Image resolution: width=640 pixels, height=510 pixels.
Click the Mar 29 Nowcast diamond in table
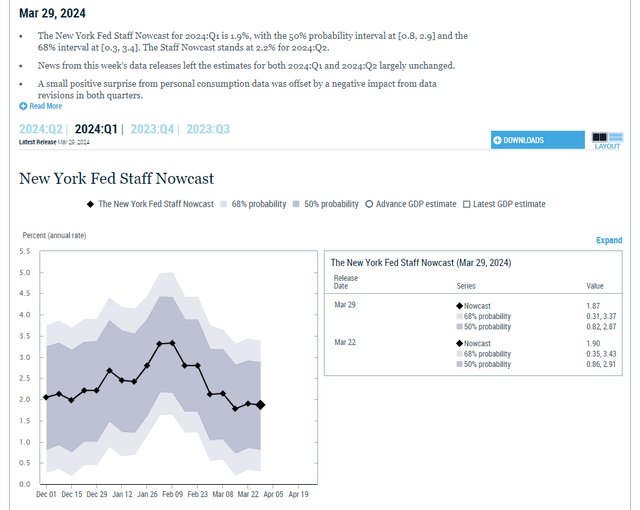pyautogui.click(x=459, y=304)
